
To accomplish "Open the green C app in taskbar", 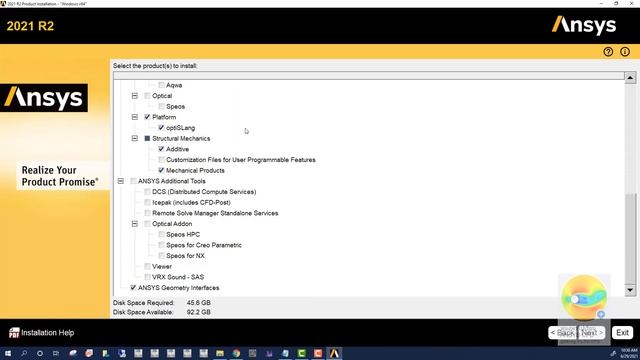I will 302,353.
